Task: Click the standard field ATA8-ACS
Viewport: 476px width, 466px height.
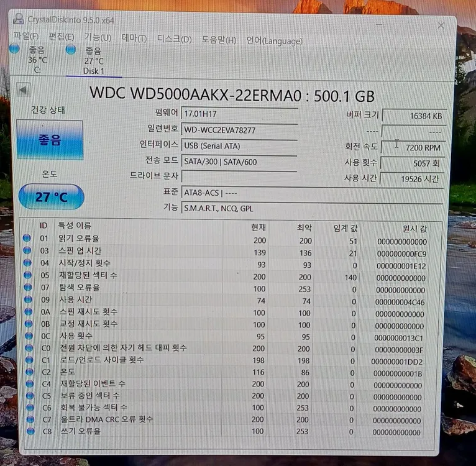Action: point(313,193)
